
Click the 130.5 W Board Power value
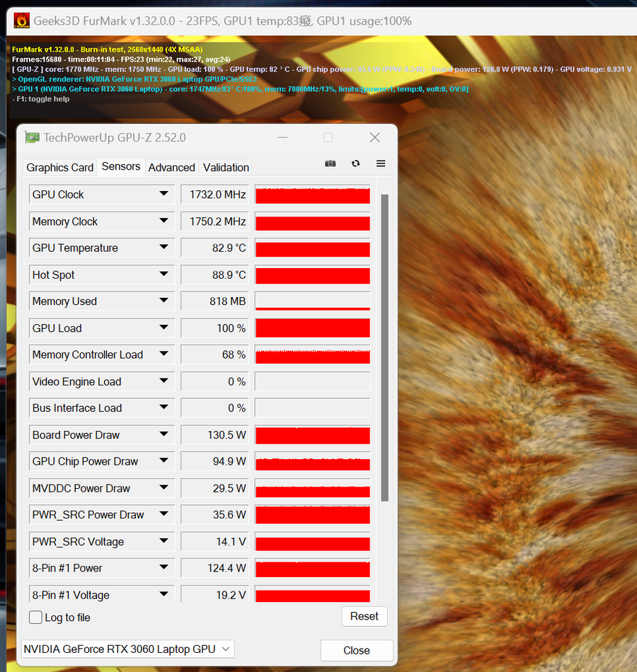(x=214, y=435)
